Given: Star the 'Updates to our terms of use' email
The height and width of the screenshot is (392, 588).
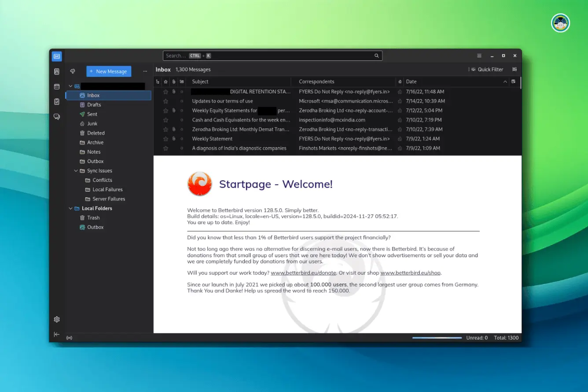Looking at the screenshot, I should 165,101.
